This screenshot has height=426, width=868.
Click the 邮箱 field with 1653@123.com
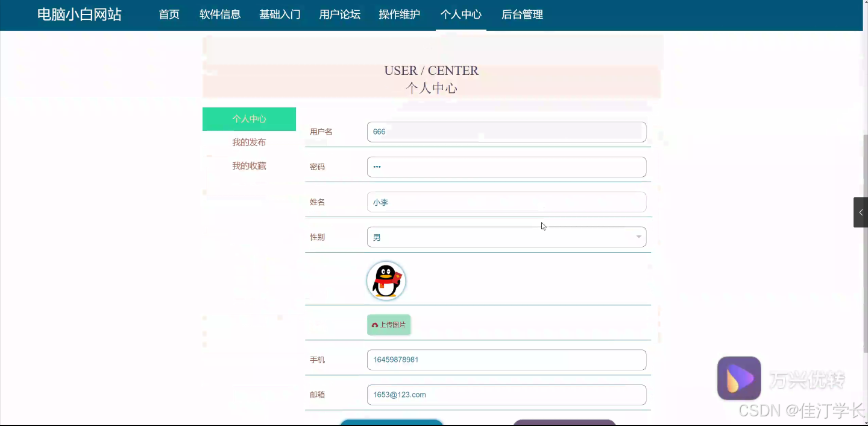coord(506,395)
